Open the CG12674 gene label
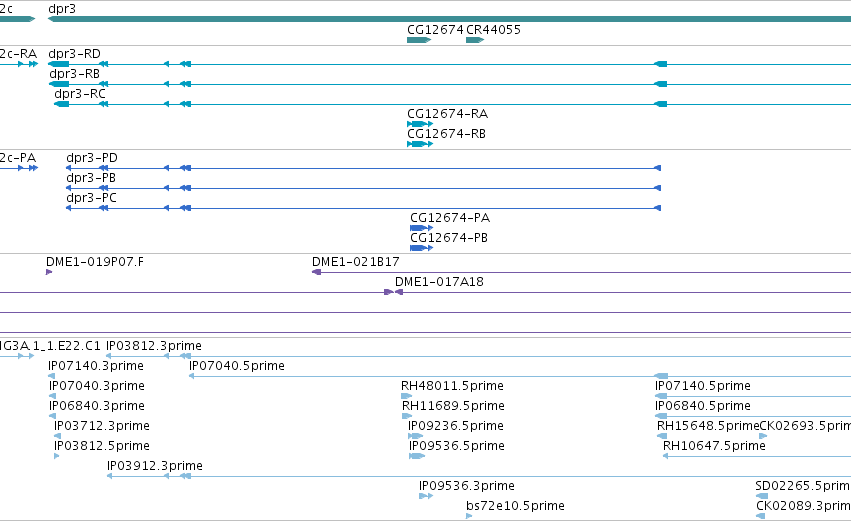The width and height of the screenshot is (851, 521). pyautogui.click(x=435, y=29)
